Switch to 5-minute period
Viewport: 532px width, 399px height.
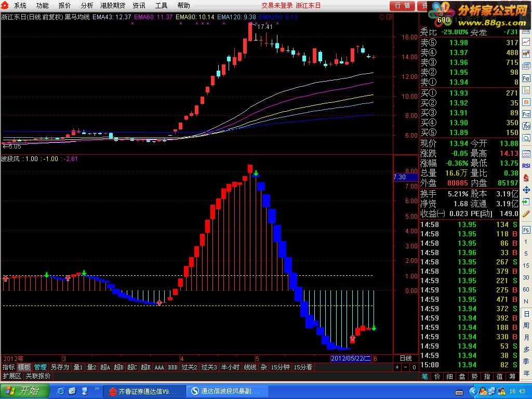[x=526, y=254]
